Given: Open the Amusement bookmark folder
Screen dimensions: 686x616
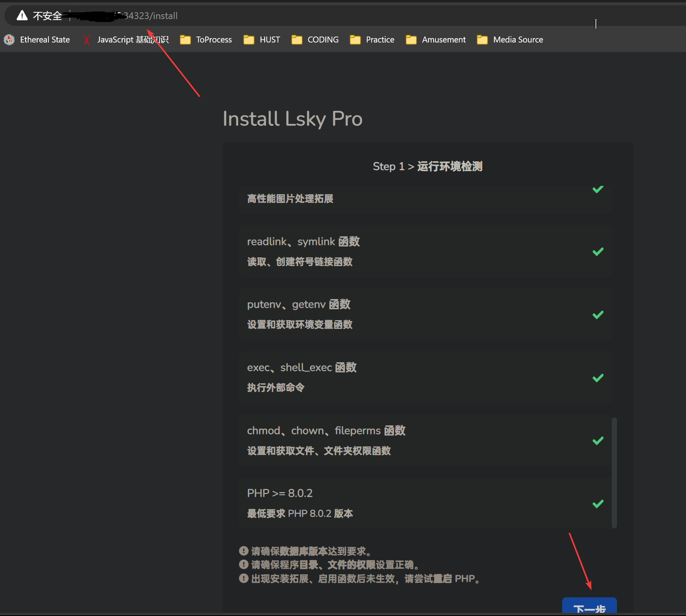Looking at the screenshot, I should (x=435, y=40).
